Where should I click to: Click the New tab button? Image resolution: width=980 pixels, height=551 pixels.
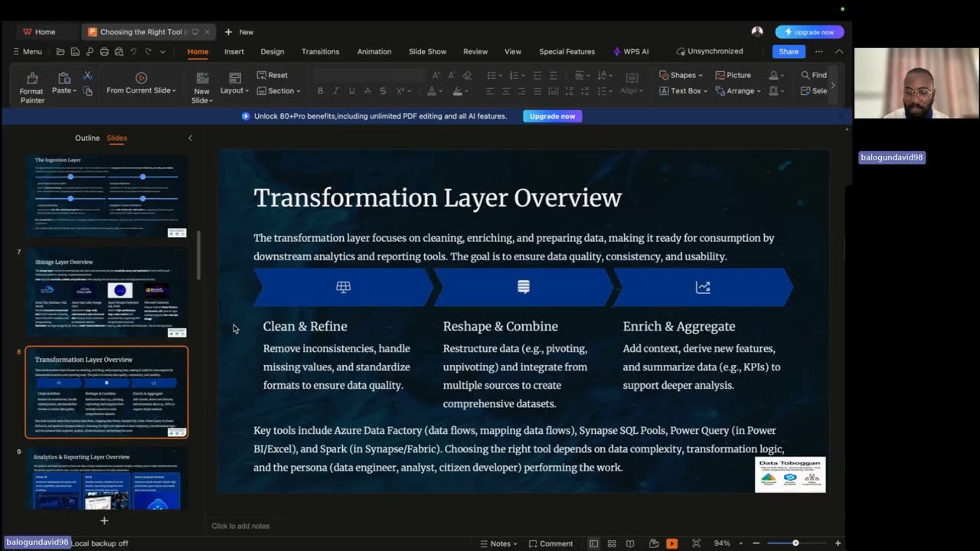(x=239, y=31)
